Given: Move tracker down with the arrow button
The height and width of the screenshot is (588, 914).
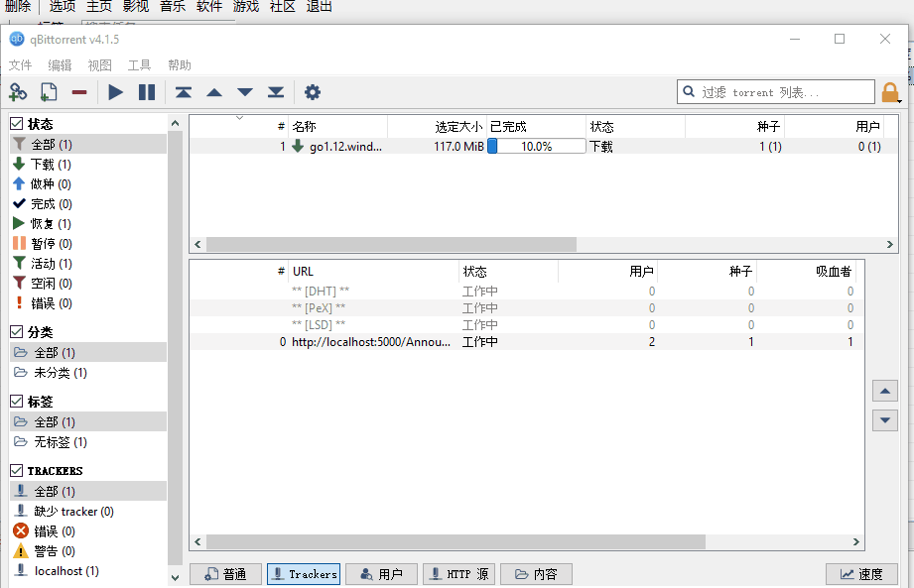Looking at the screenshot, I should [x=885, y=420].
